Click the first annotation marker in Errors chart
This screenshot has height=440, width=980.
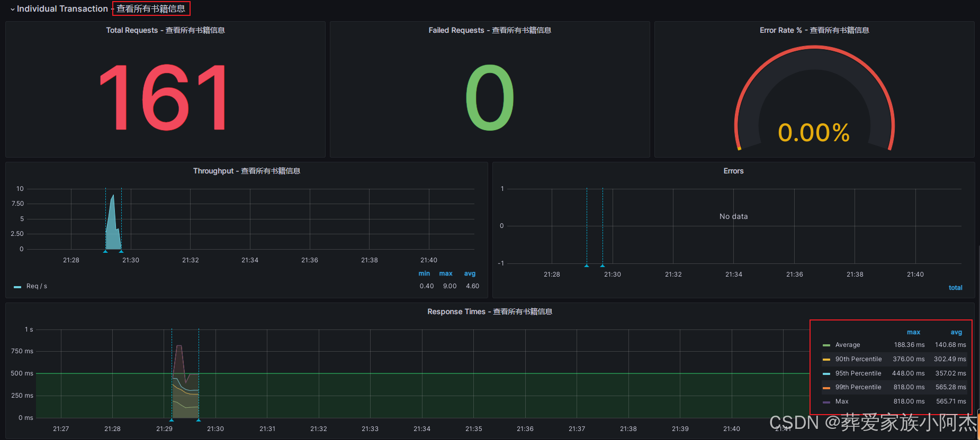point(587,265)
